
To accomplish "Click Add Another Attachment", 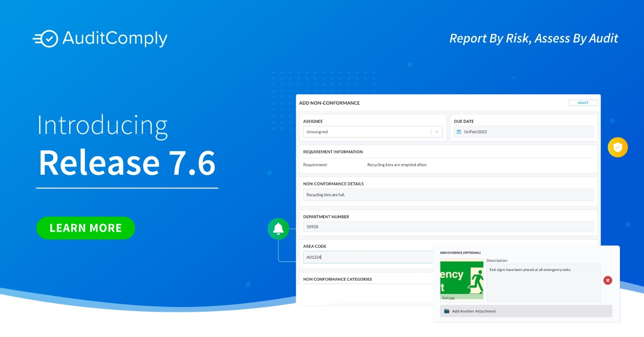I will point(526,311).
